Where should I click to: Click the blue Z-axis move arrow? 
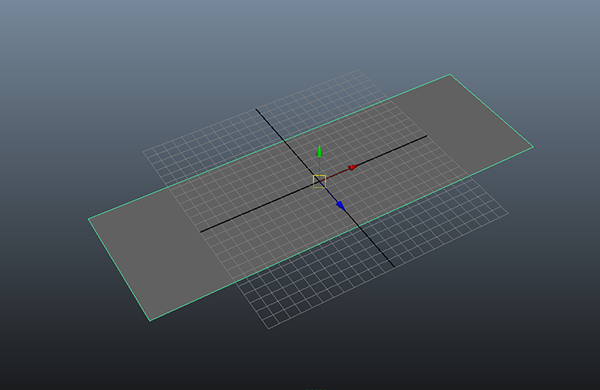[341, 206]
